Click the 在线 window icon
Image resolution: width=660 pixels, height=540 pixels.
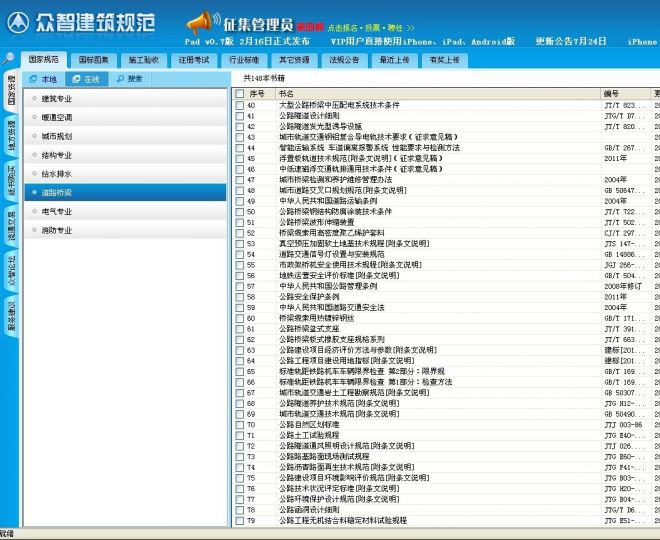(76, 79)
